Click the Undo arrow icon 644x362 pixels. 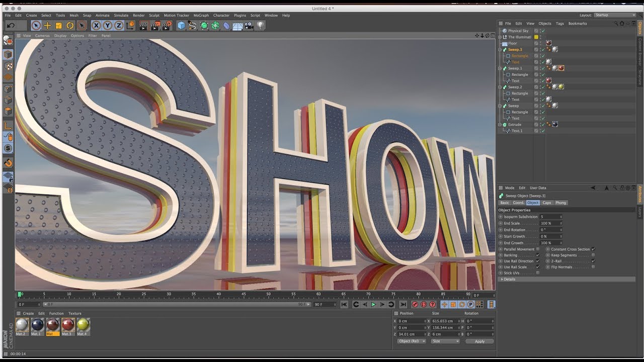11,26
